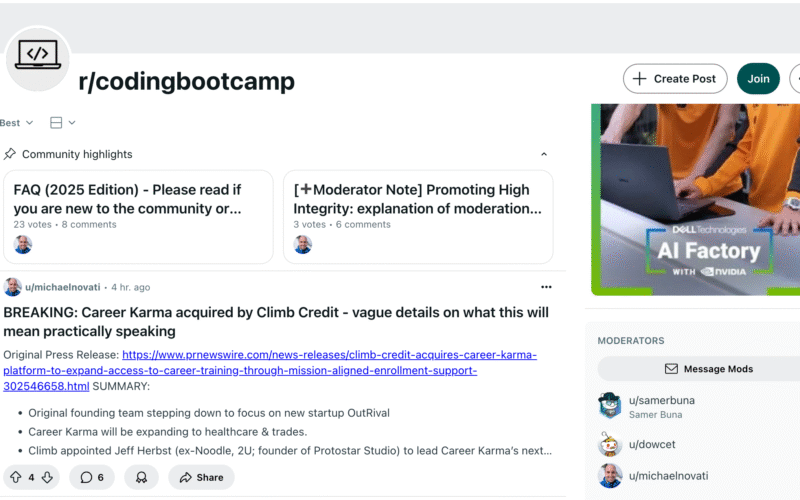Open the Best sort dropdown
800x500 pixels.
tap(17, 123)
